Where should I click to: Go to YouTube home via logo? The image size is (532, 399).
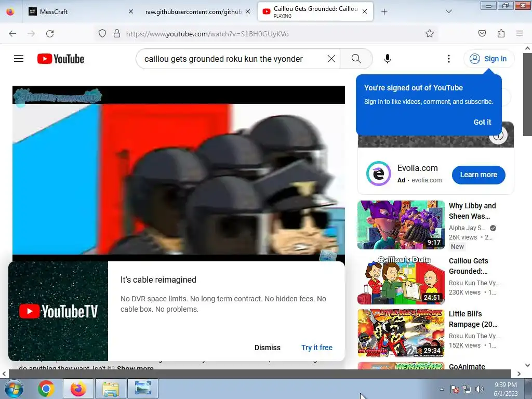point(61,59)
